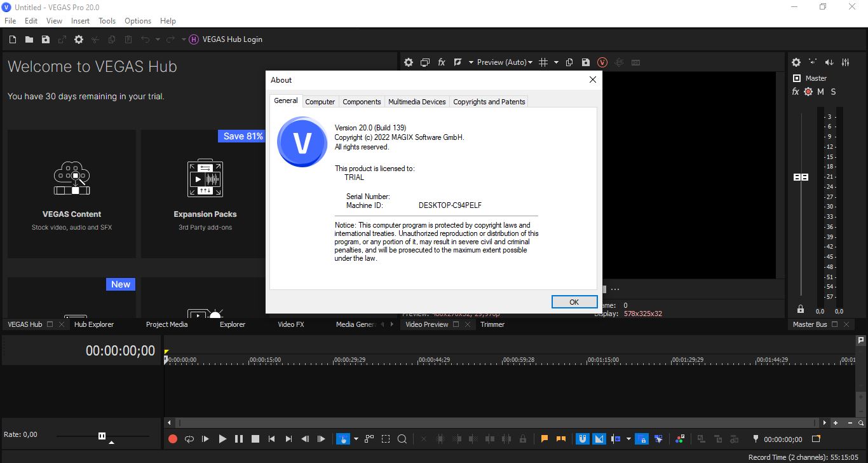This screenshot has width=868, height=463.
Task: Close the VEGAS Hub tab
Action: coord(62,324)
